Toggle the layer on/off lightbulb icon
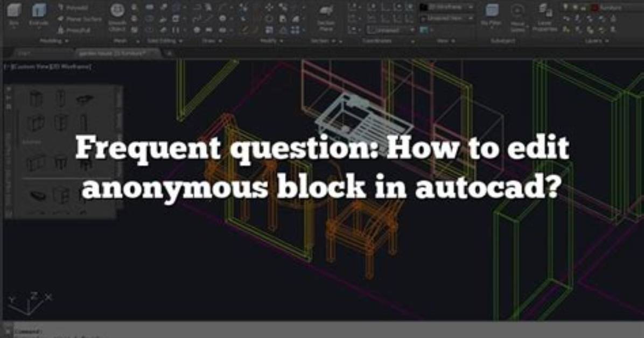This screenshot has height=338, width=644. point(566,8)
